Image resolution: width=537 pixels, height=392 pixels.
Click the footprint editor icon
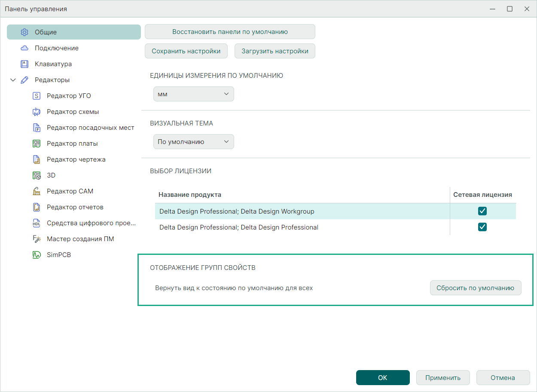(37, 128)
